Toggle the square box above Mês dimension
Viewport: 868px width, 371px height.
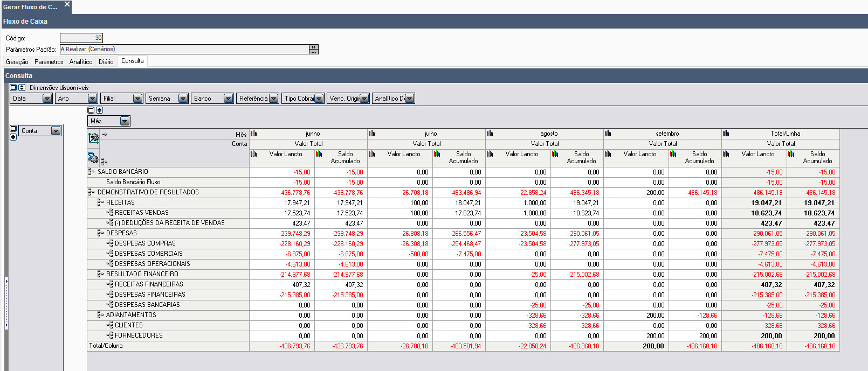point(91,110)
